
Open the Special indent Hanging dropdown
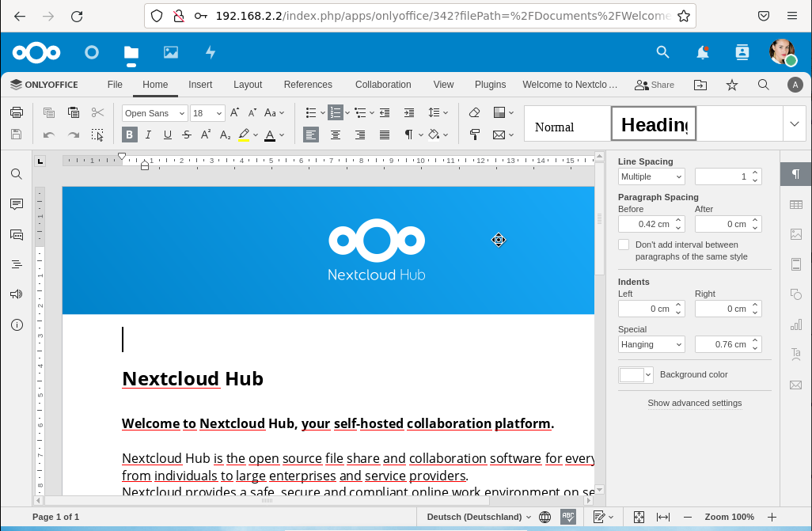coord(651,344)
